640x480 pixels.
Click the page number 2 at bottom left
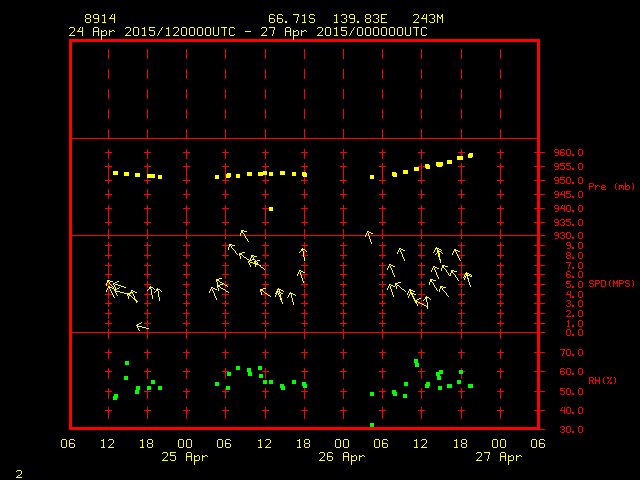coord(19,474)
